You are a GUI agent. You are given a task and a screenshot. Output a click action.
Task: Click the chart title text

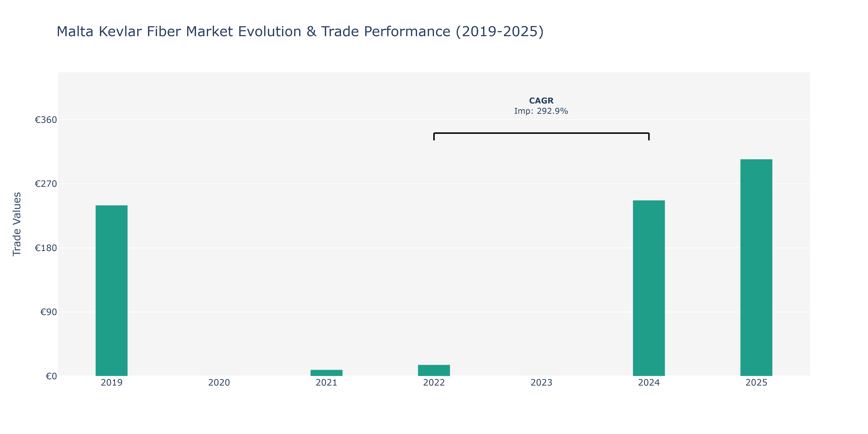pos(300,31)
